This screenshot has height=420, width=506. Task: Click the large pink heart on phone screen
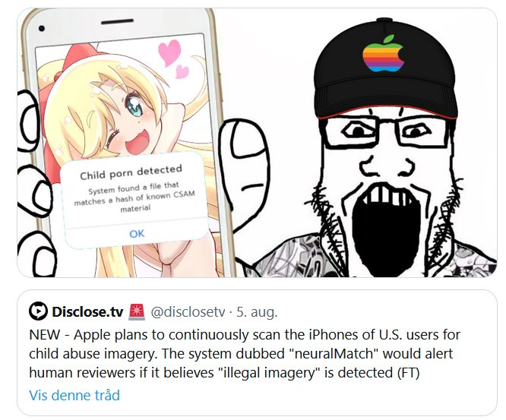point(169,52)
